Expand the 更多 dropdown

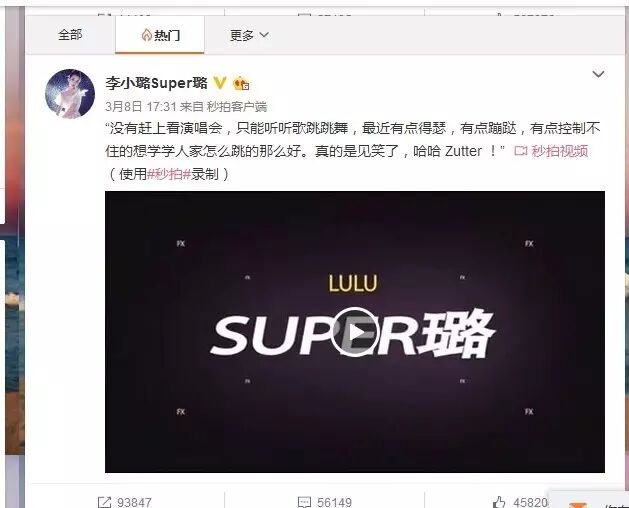coord(249,35)
